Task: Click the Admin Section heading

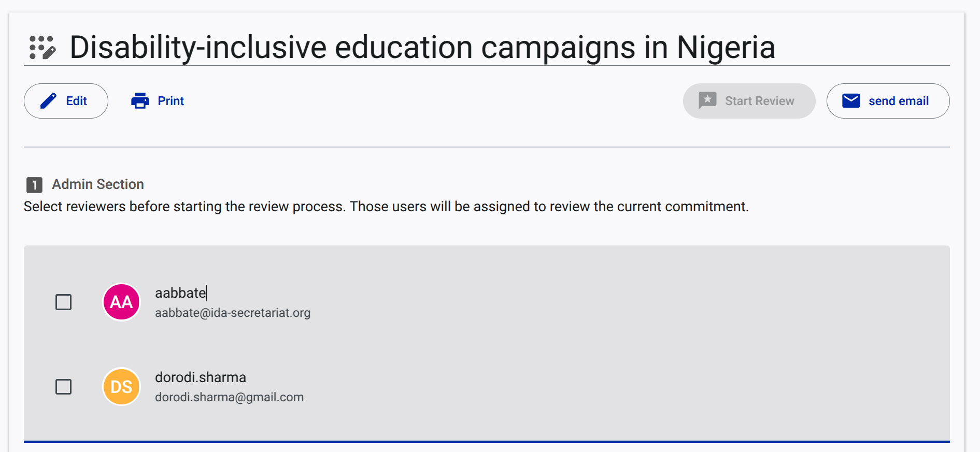Action: (x=98, y=184)
